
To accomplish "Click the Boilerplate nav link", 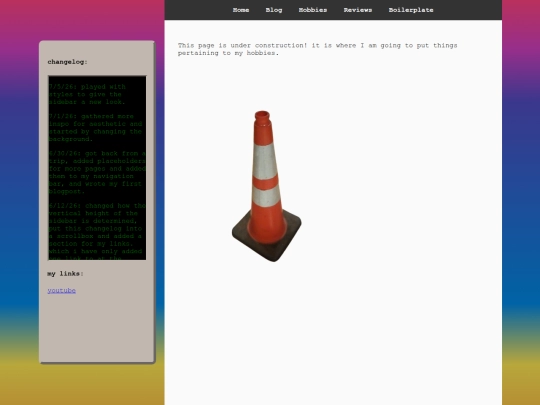I will tap(411, 10).
